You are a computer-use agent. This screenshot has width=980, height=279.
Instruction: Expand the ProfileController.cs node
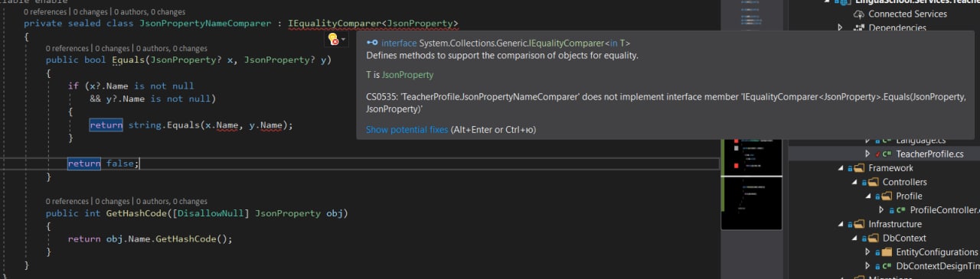(x=881, y=210)
